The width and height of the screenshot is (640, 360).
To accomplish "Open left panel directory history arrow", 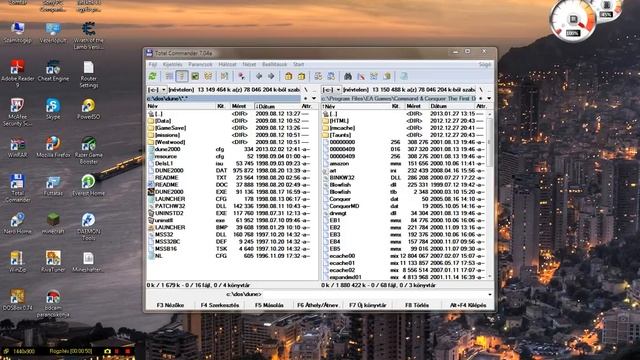I will (314, 98).
